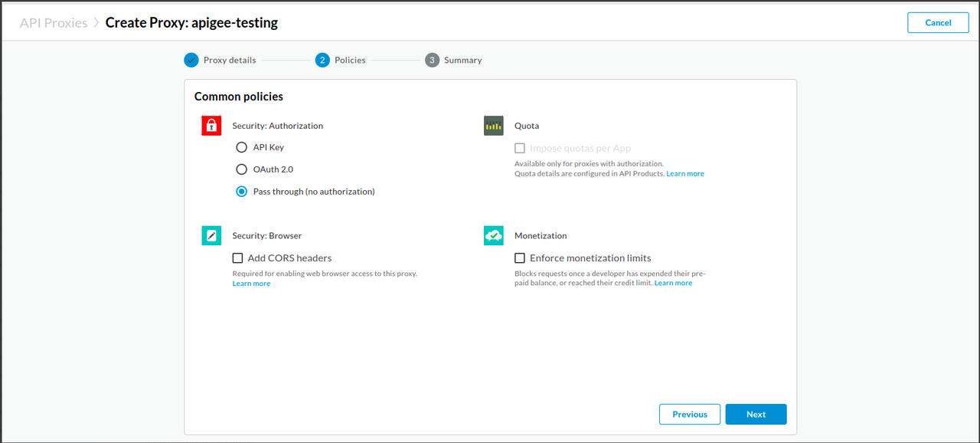
Task: Click the Monetization section label
Action: point(541,236)
